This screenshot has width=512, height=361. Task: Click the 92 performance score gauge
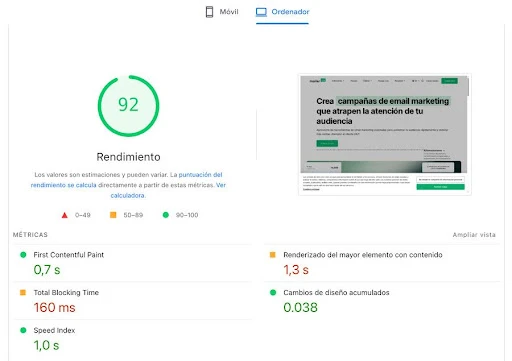coord(128,106)
